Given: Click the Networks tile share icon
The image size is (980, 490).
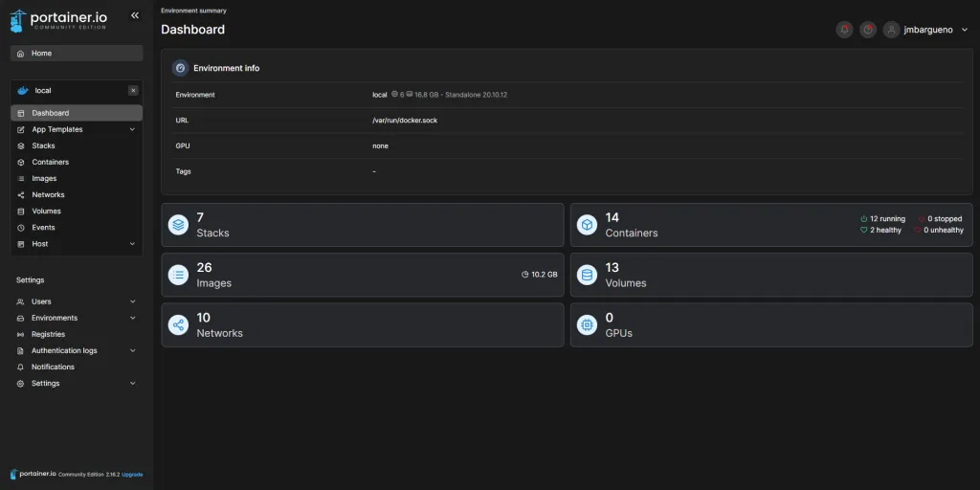Looking at the screenshot, I should pos(178,325).
